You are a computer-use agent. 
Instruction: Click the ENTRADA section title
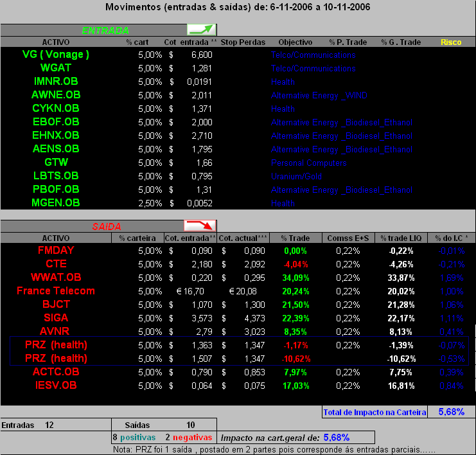105,31
